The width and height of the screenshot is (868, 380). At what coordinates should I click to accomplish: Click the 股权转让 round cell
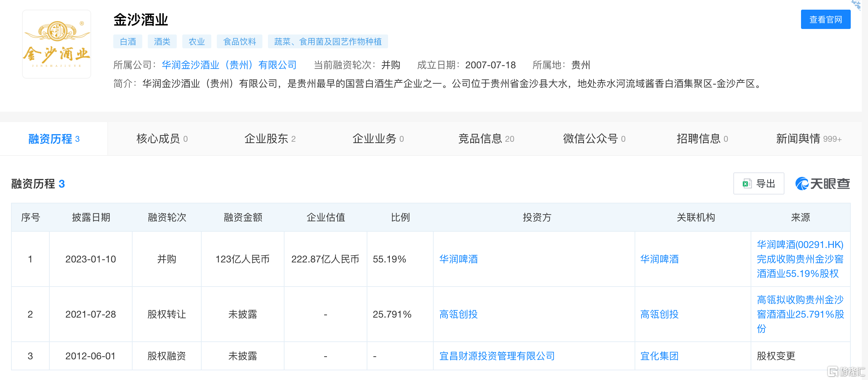tap(167, 314)
